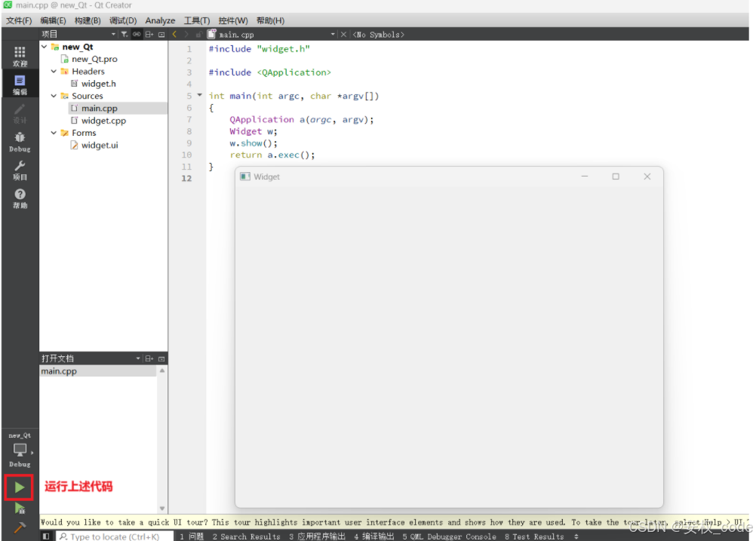
Task: Select main.cpp in Sources tree
Action: 99,108
